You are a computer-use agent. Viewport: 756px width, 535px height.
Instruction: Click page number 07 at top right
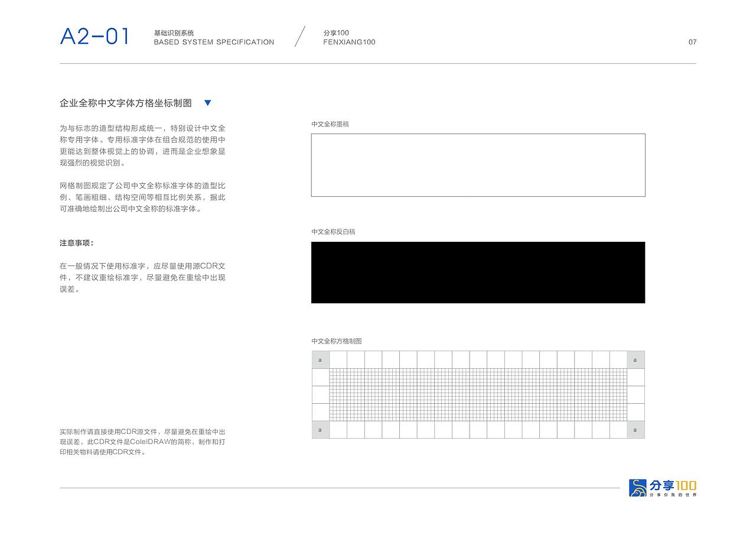pos(692,42)
